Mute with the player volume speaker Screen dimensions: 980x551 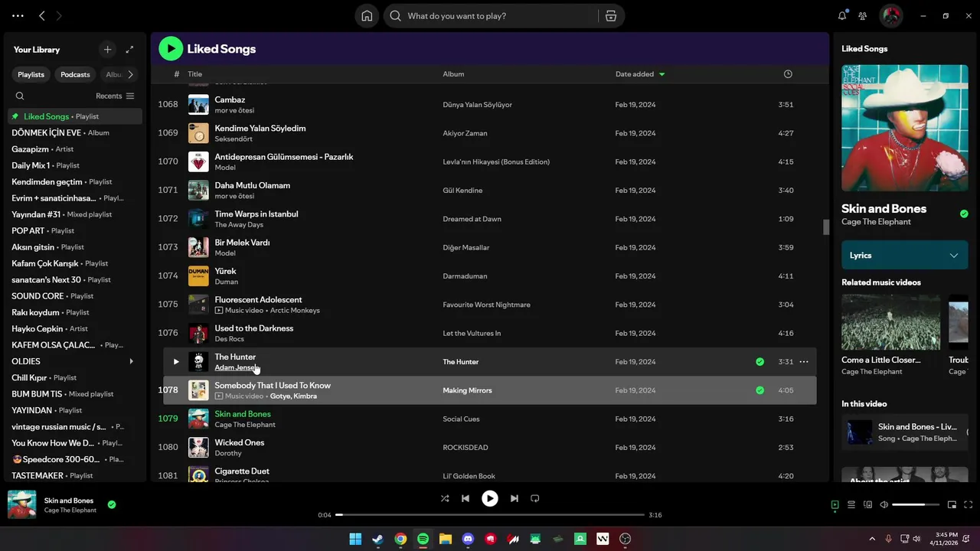[884, 505]
